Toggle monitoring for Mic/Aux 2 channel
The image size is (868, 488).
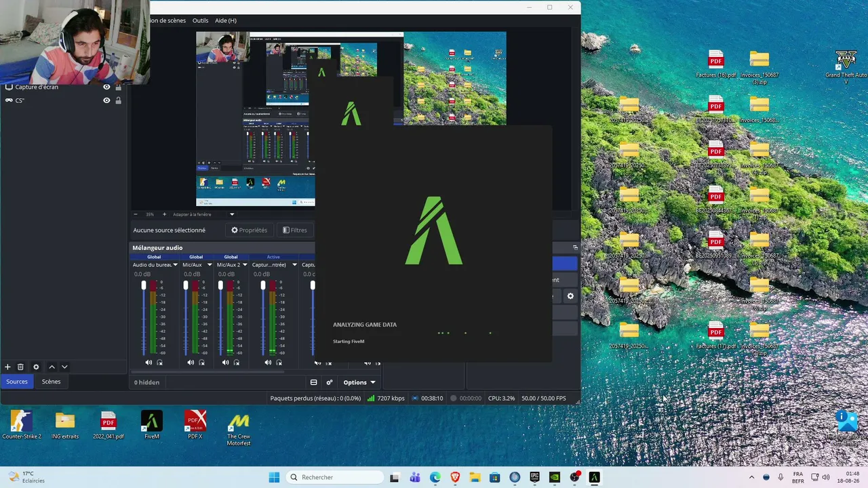pos(236,363)
